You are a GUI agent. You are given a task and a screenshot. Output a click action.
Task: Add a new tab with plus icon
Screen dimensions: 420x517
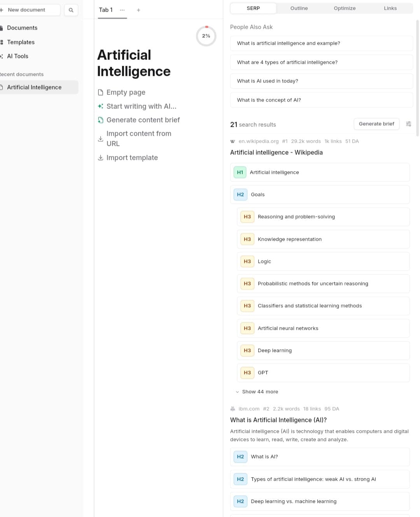(138, 10)
